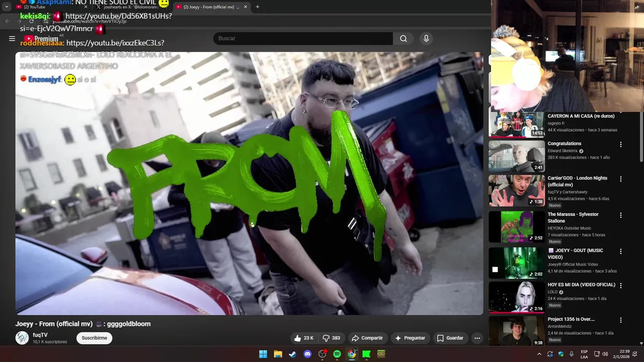This screenshot has height=362, width=644.
Task: Click the Suscribirme button
Action: [95, 338]
